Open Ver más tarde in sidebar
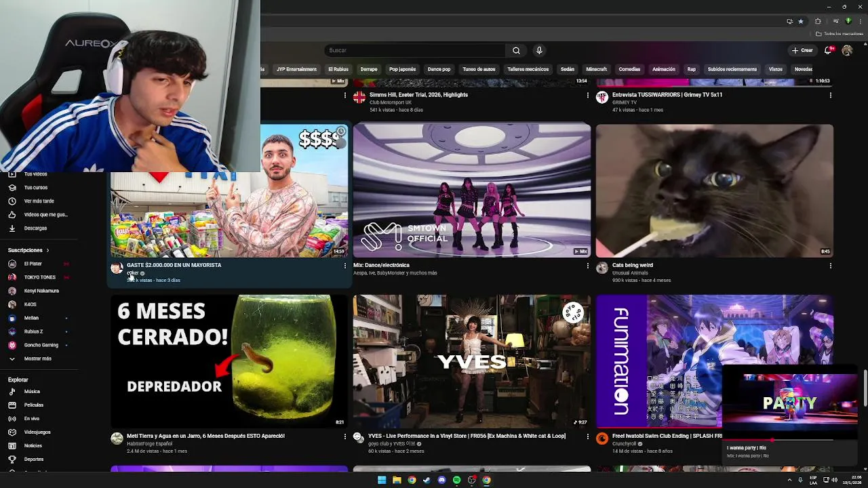The image size is (868, 488). (39, 201)
